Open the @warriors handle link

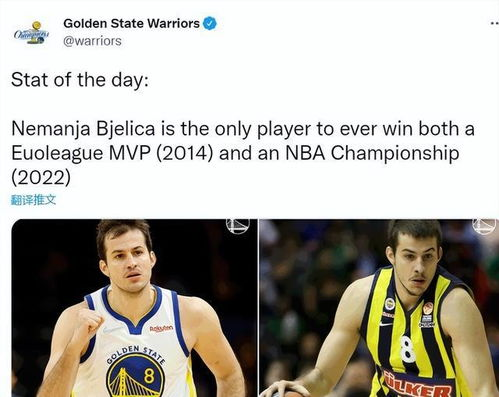[x=92, y=41]
